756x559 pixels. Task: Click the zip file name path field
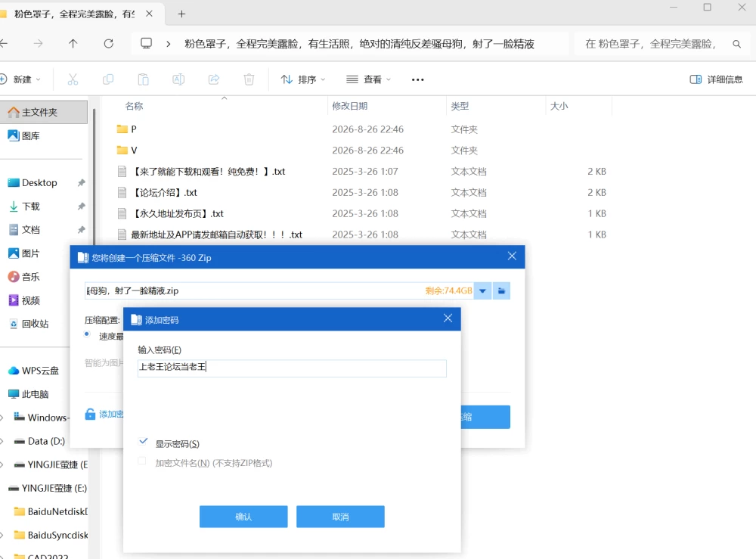279,290
